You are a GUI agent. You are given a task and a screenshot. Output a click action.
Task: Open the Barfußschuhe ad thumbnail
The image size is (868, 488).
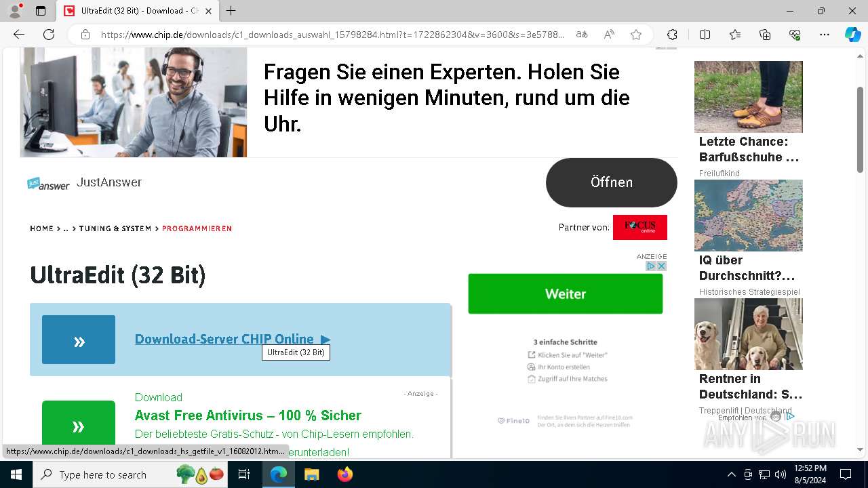[x=749, y=96]
